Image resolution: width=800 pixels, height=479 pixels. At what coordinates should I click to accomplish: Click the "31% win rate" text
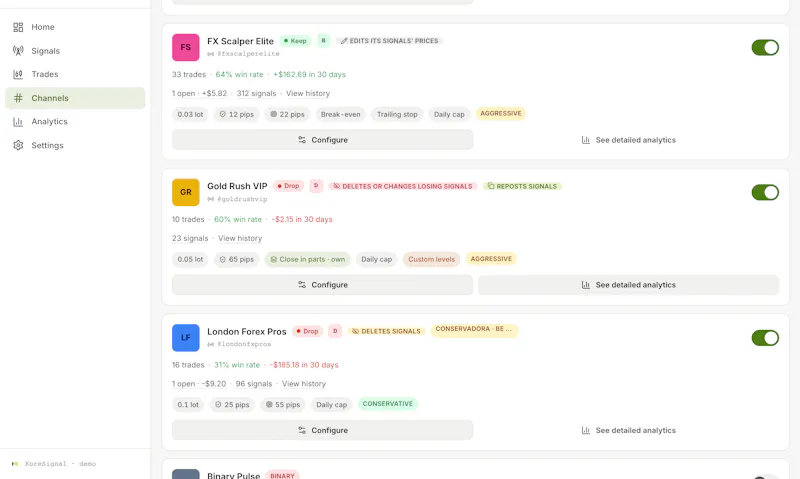click(x=237, y=365)
